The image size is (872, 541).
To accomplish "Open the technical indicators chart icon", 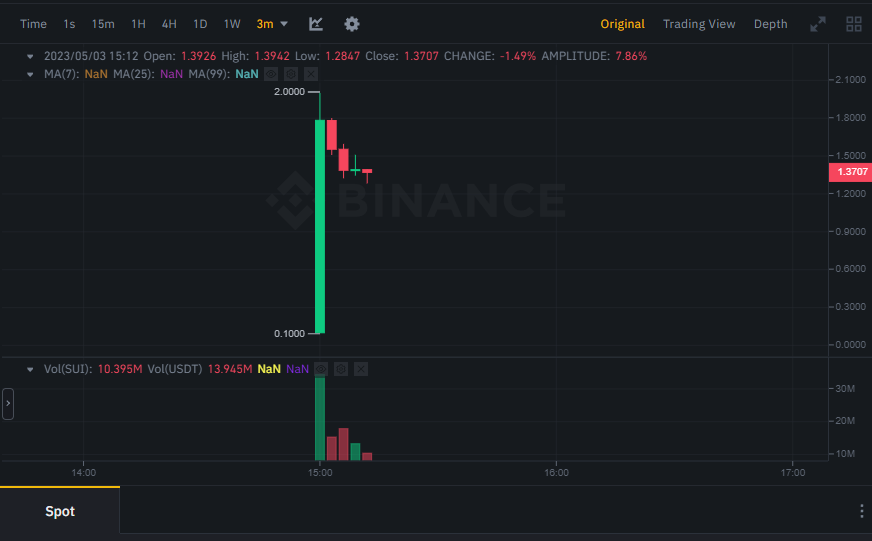I will point(316,24).
